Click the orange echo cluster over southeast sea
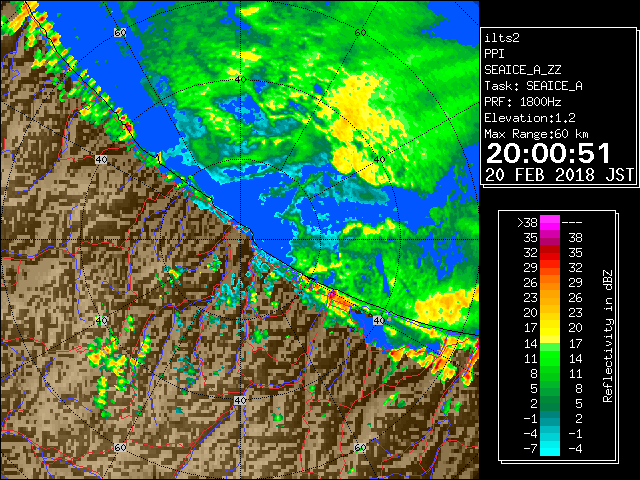Screen dimensions: 640x480 tap(445, 307)
